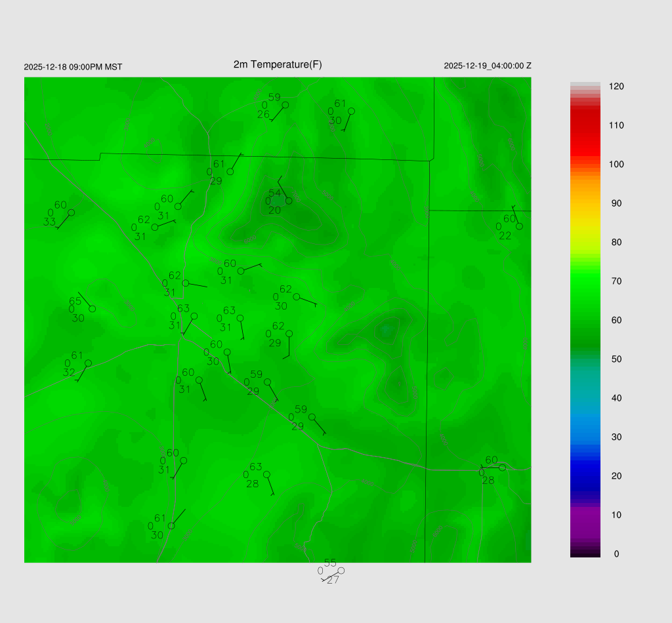This screenshot has height=623, width=672.
Task: Pick the station marker showing 62 and 30
Action: click(296, 296)
